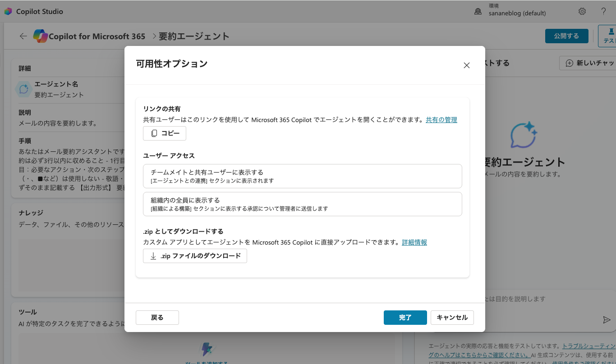Viewport: 616px width, 364px height.
Task: Open the 共有の管理 link
Action: point(441,120)
